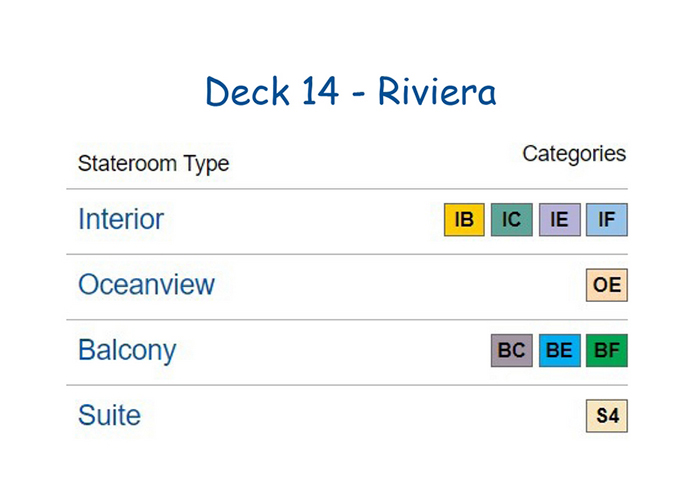Select the gray BC balcony category
The height and width of the screenshot is (489, 700).
(512, 350)
